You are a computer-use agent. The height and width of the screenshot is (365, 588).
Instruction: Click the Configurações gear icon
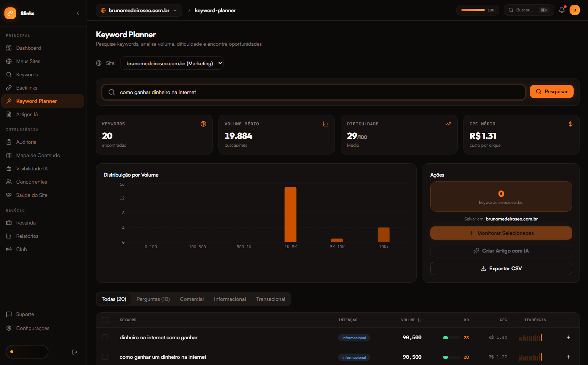coord(9,328)
